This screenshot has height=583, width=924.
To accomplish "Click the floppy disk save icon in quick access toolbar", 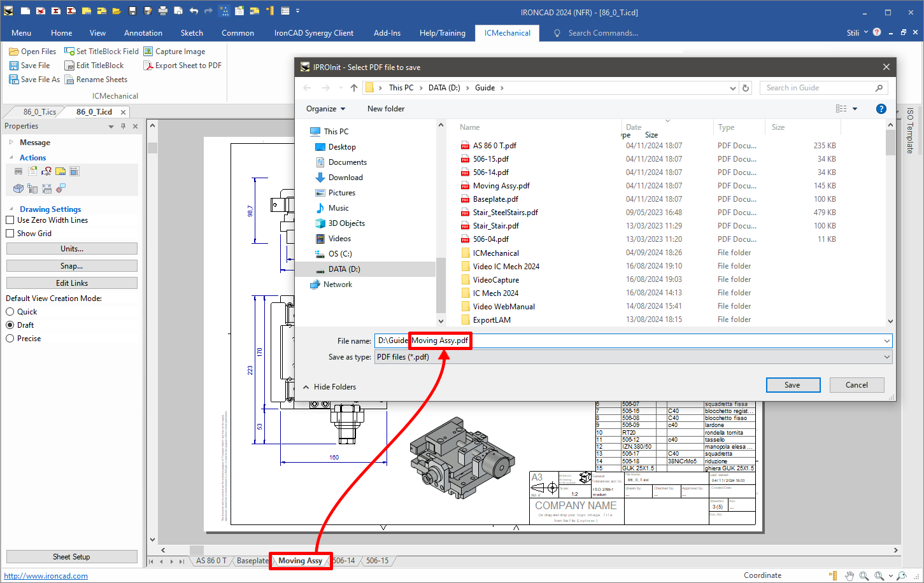I will [x=132, y=11].
